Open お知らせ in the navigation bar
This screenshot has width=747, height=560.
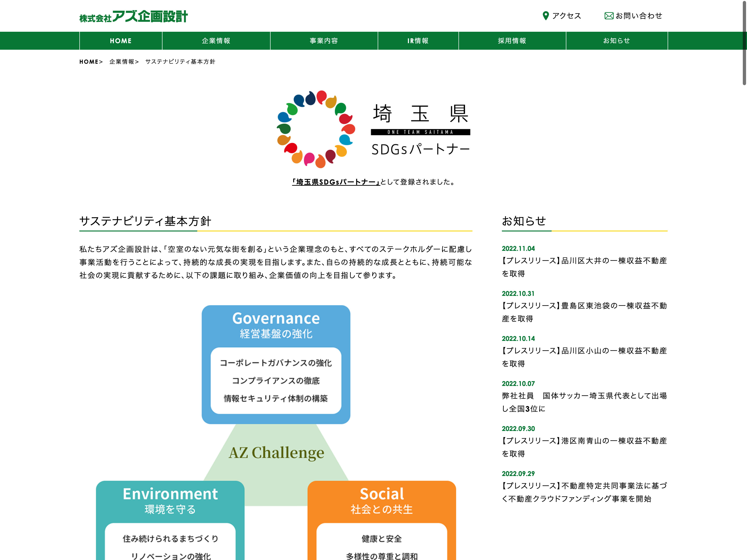pyautogui.click(x=616, y=41)
